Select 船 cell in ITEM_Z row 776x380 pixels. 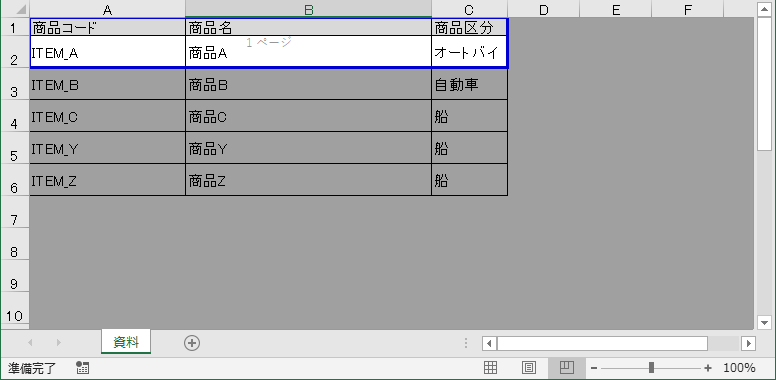469,180
